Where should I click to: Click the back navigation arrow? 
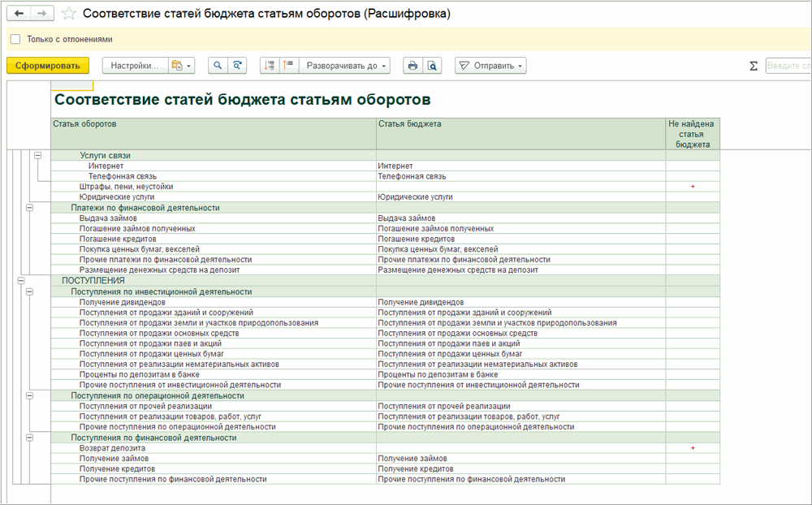(19, 14)
